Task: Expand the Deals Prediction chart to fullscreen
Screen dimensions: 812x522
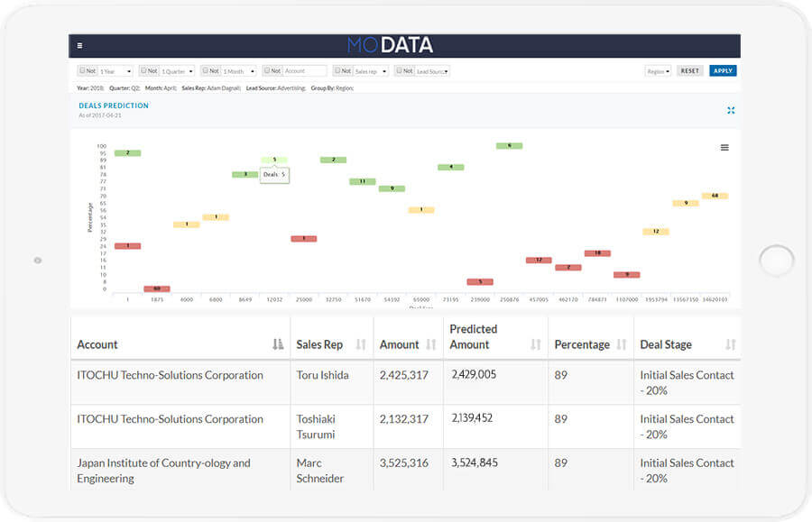Action: [731, 110]
